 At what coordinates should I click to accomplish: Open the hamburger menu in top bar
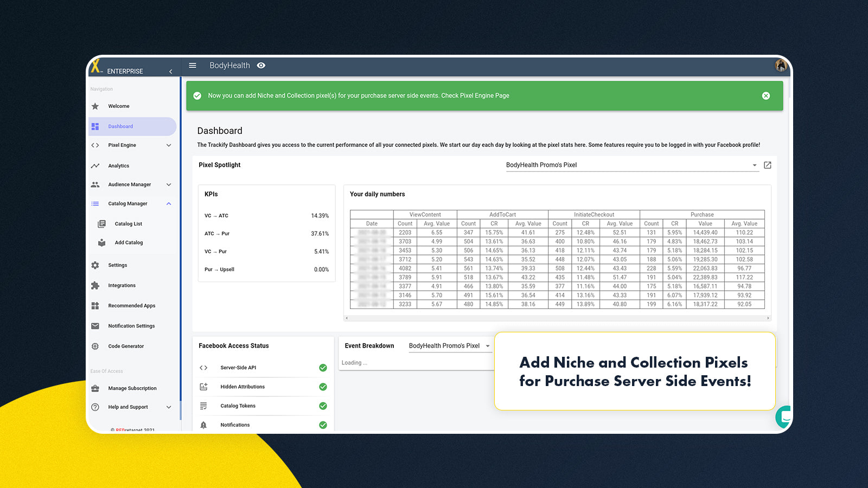pos(193,66)
